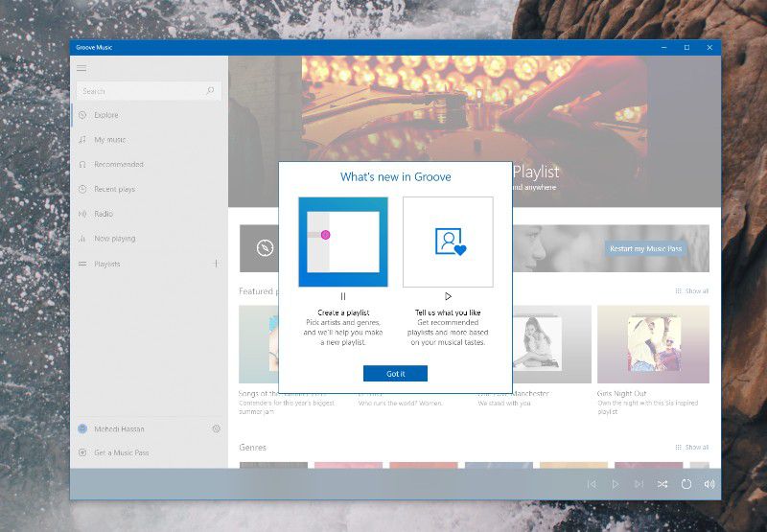Image resolution: width=767 pixels, height=532 pixels.
Task: Open the hamburger navigation menu
Action: point(81,68)
